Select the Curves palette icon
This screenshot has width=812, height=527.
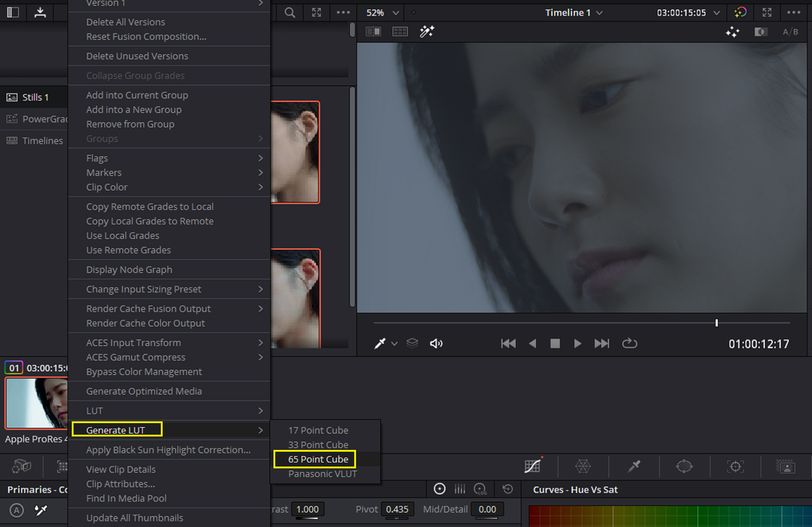pos(533,466)
